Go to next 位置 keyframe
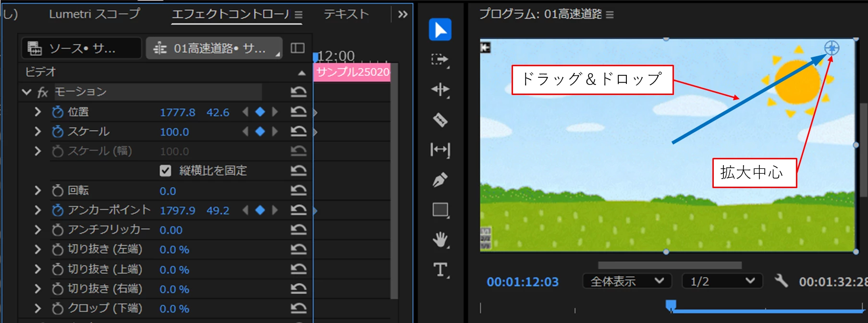The width and height of the screenshot is (868, 323). pyautogui.click(x=275, y=112)
